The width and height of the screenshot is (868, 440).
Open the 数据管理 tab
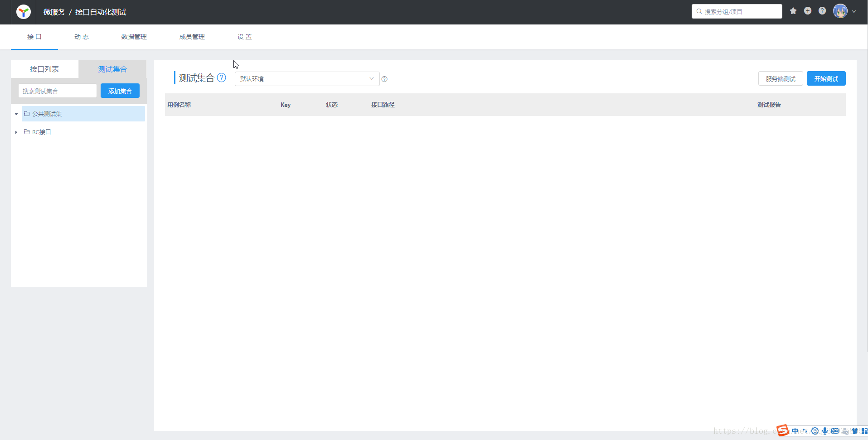[x=134, y=37]
